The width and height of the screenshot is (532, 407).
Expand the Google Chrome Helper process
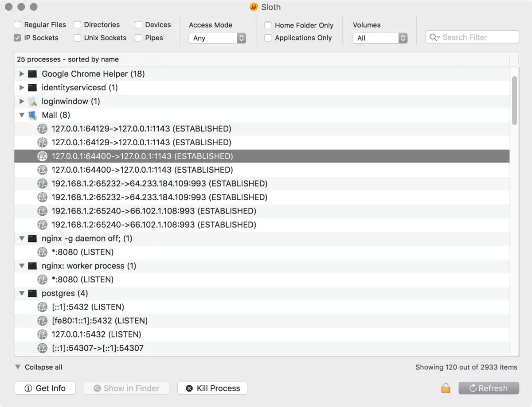[22, 74]
